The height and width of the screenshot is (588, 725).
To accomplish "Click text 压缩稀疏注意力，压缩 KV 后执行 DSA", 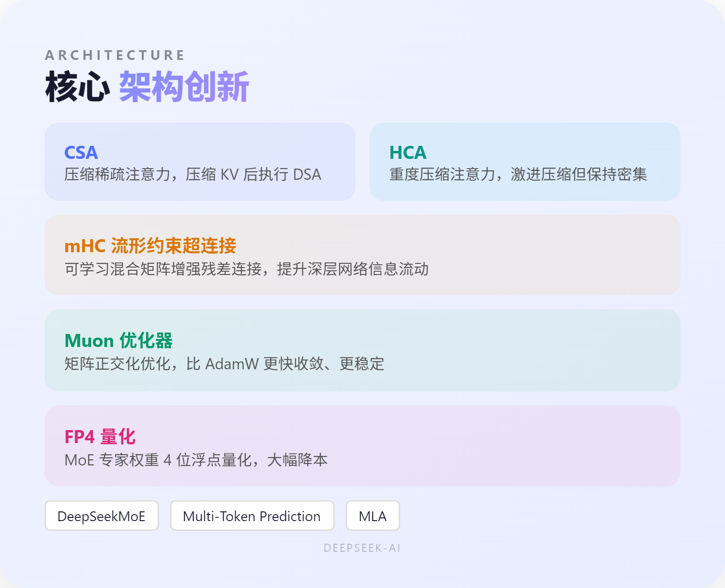I will click(x=193, y=175).
